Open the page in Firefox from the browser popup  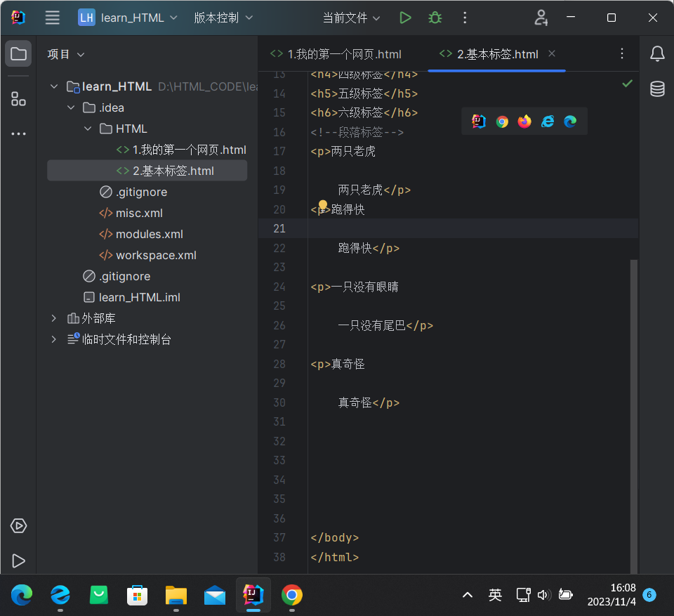(x=524, y=121)
